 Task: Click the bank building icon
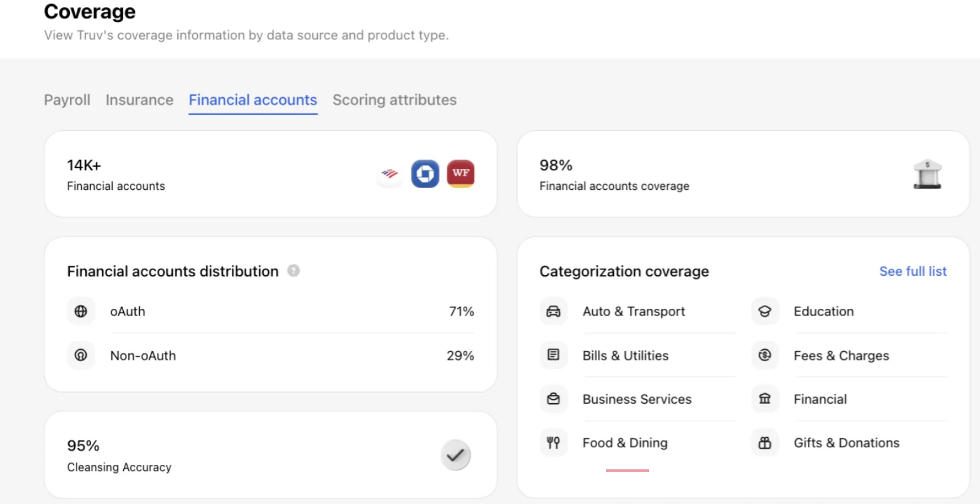click(927, 174)
